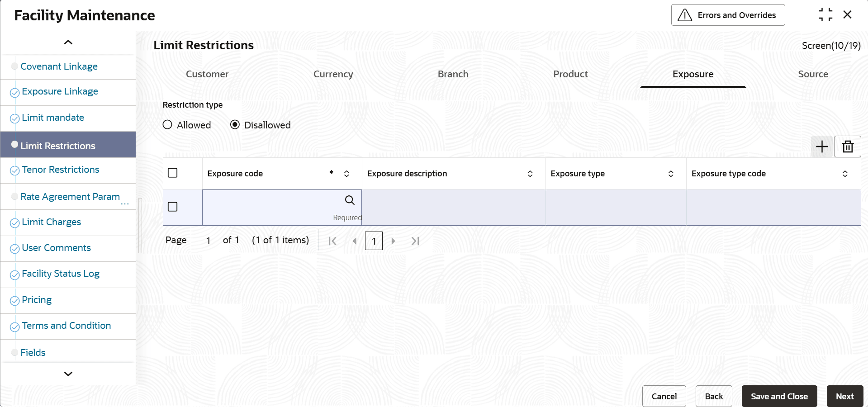The width and height of the screenshot is (868, 407).
Task: Click the next page arrow
Action: (393, 241)
